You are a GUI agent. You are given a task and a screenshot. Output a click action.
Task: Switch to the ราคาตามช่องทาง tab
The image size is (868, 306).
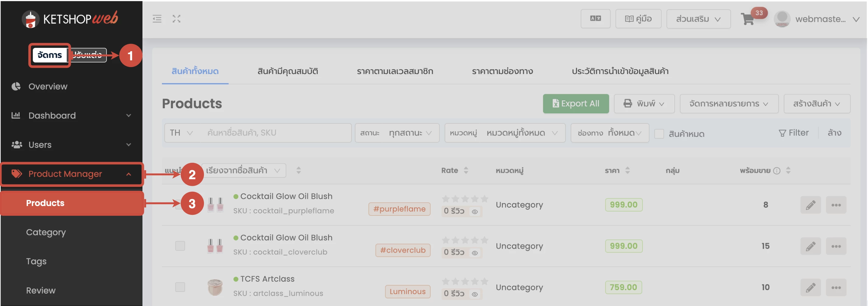[x=502, y=71]
